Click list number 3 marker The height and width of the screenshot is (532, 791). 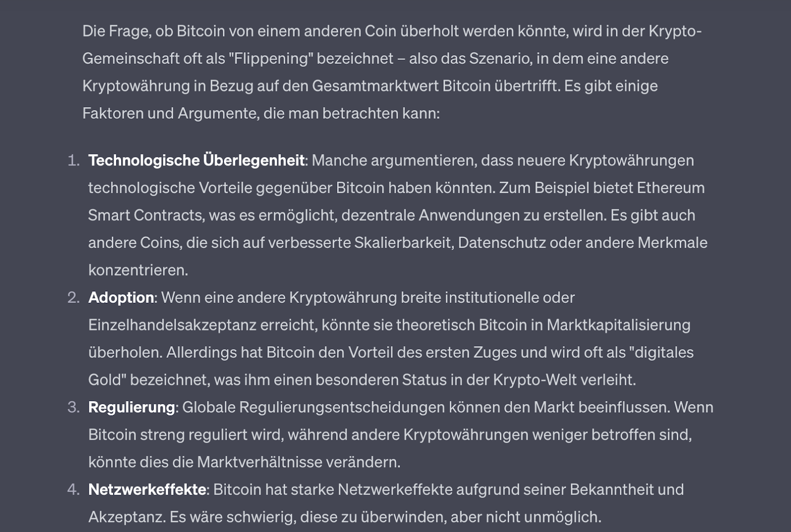pos(74,408)
